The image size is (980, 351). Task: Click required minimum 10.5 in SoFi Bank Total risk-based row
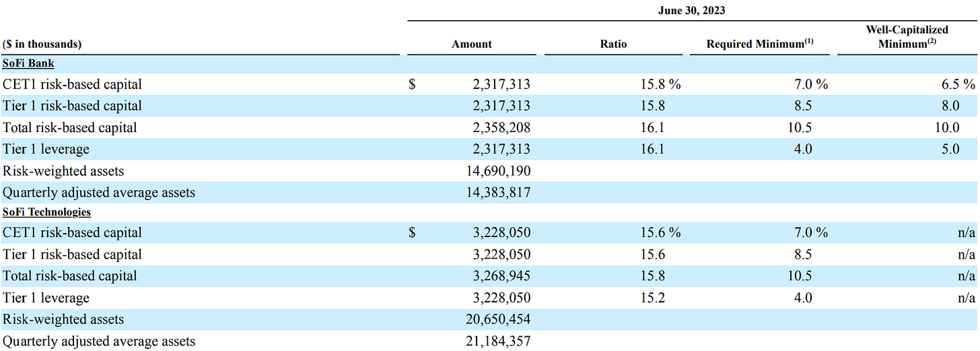tap(799, 127)
